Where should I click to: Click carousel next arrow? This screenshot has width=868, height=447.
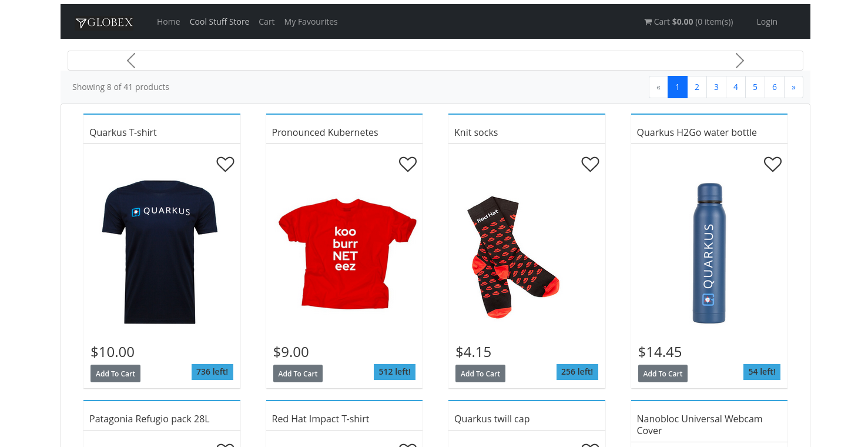(740, 61)
